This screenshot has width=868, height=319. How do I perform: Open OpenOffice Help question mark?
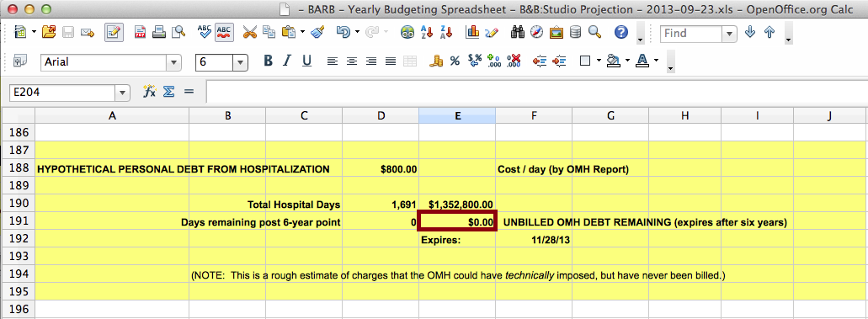621,32
